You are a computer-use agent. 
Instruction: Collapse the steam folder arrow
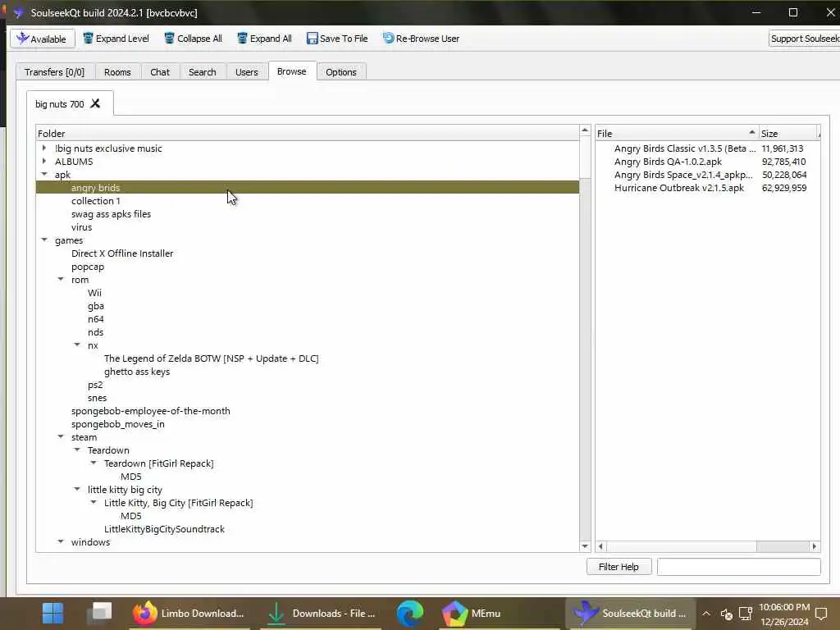[x=61, y=436]
